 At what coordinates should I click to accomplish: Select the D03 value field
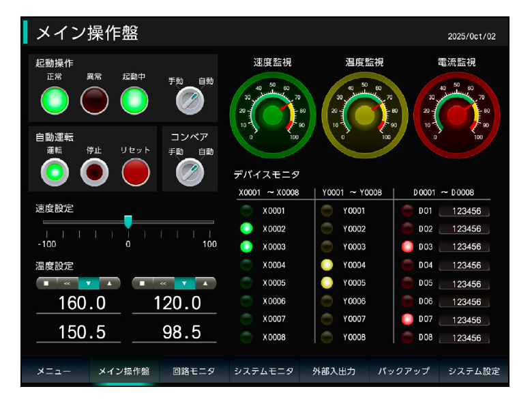point(466,247)
